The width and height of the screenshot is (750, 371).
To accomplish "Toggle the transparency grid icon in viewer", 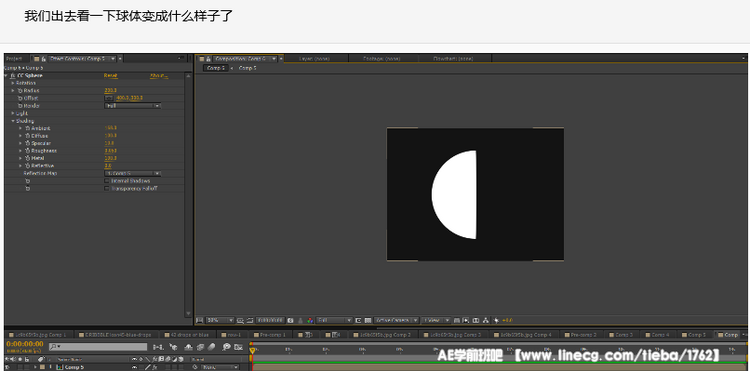I will [367, 320].
